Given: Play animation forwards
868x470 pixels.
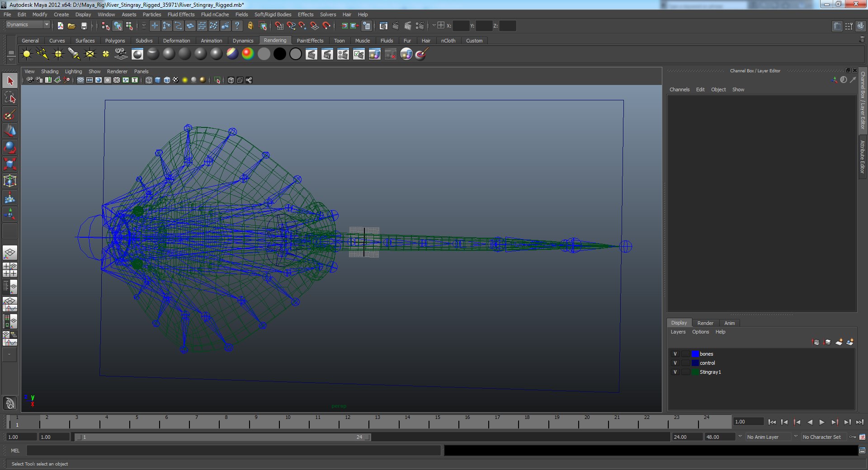Looking at the screenshot, I should (822, 422).
